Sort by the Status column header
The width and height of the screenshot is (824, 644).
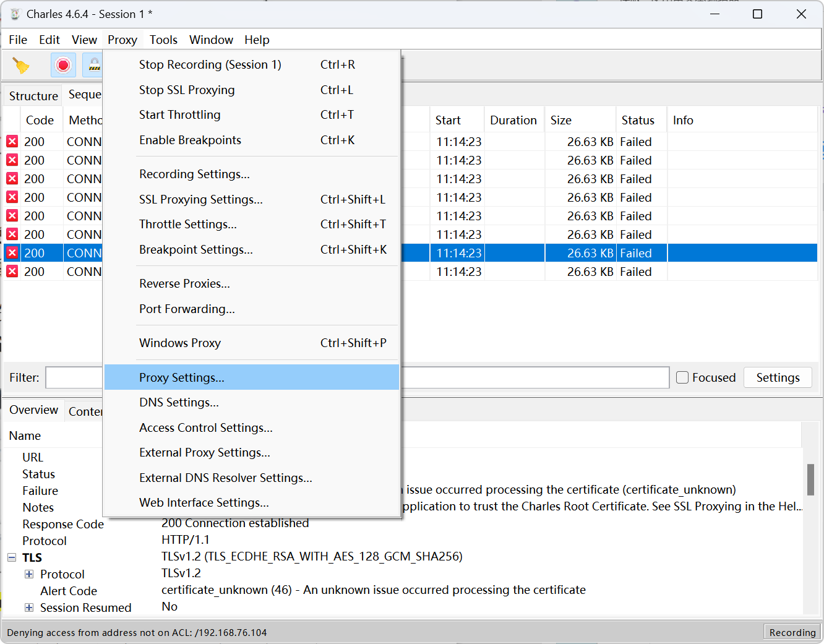click(642, 120)
